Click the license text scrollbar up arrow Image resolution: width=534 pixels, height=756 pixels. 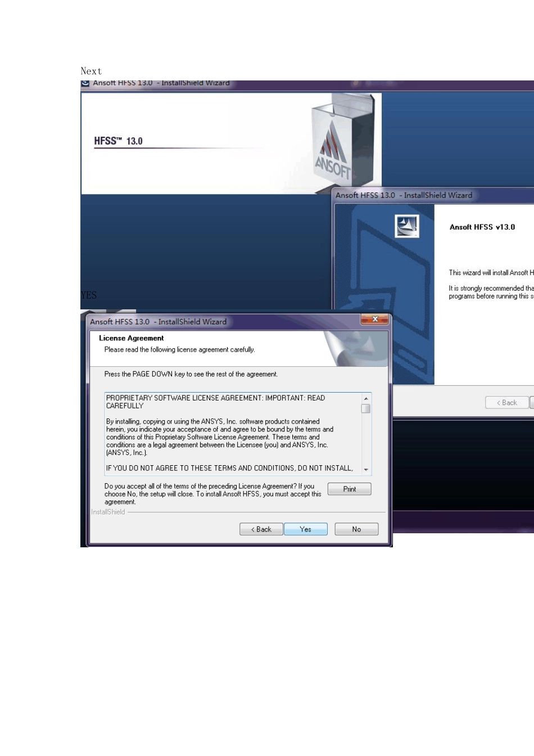(366, 398)
